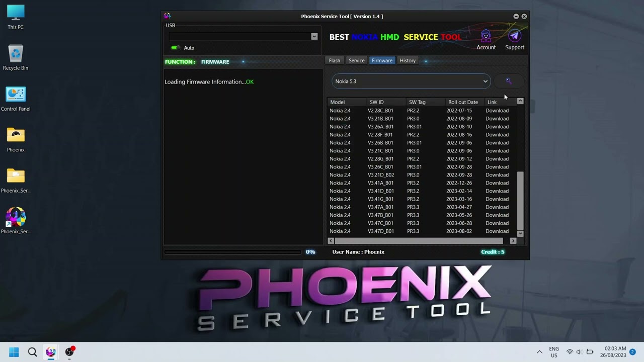The width and height of the screenshot is (644, 362).
Task: Click the speaker volume tray icon
Action: click(579, 352)
